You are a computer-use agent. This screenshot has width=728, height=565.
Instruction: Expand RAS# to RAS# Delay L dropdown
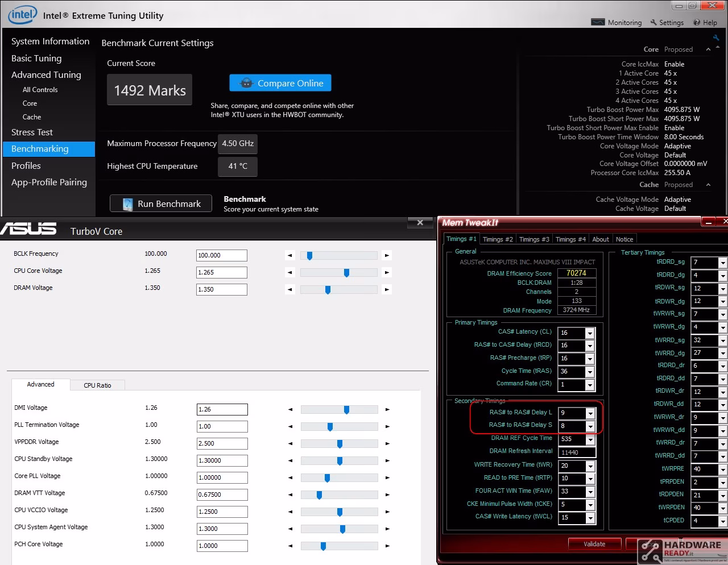click(x=590, y=414)
